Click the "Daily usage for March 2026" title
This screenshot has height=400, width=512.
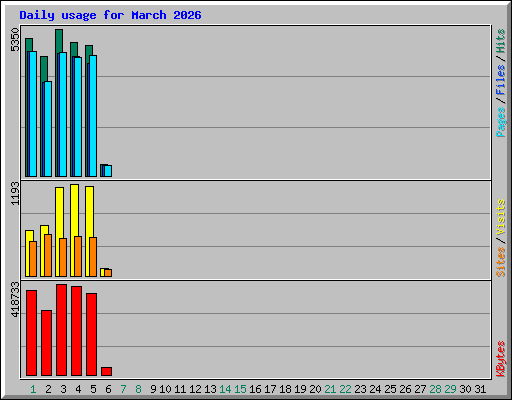pos(110,15)
